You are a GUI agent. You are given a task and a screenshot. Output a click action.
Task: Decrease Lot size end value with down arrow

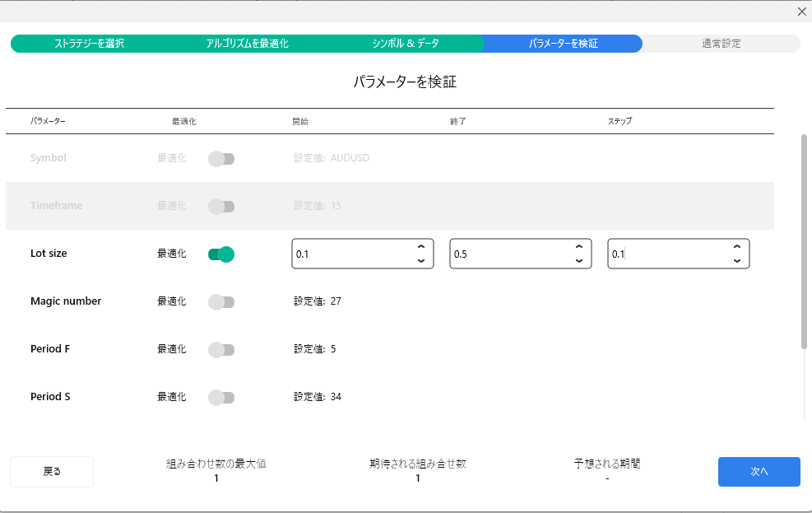[579, 261]
